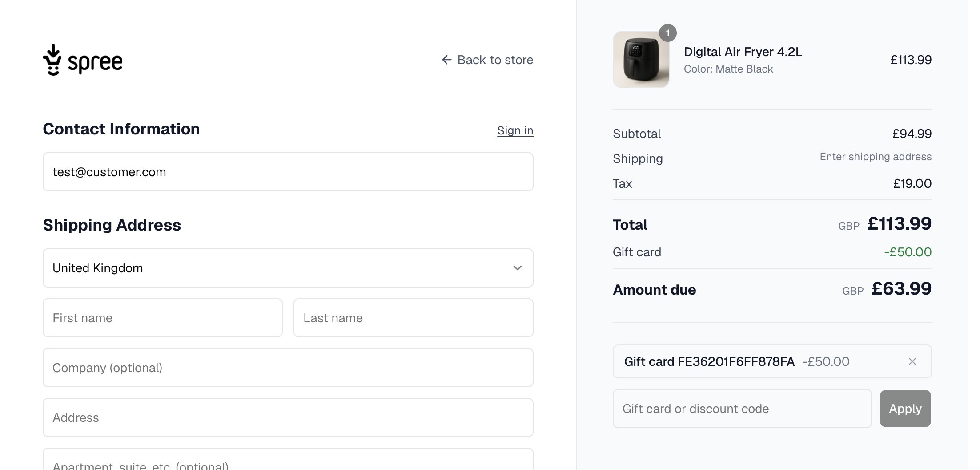Click the quantity badge on the product image
Viewport: 980px width, 470px height.
click(667, 33)
